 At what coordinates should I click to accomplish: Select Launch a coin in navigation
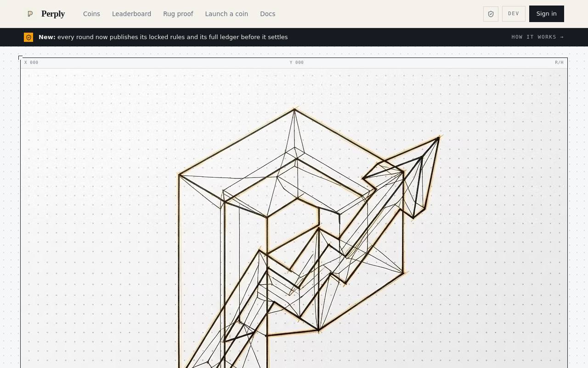point(226,14)
